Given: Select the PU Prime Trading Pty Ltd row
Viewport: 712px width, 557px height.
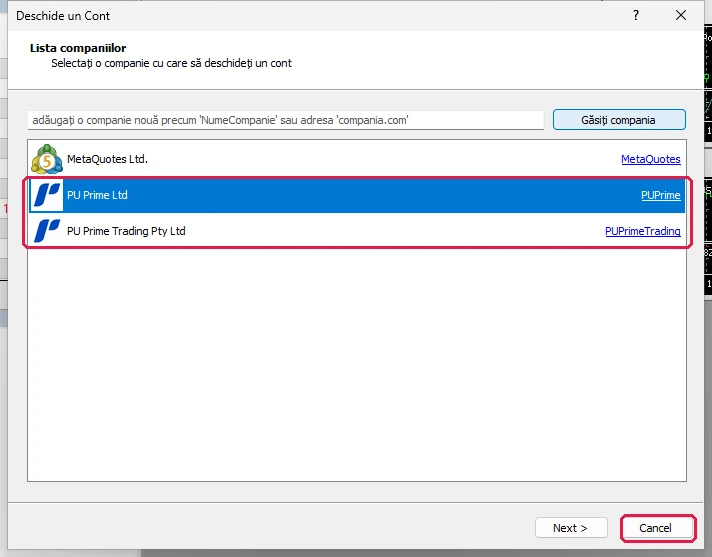Looking at the screenshot, I should tap(357, 231).
